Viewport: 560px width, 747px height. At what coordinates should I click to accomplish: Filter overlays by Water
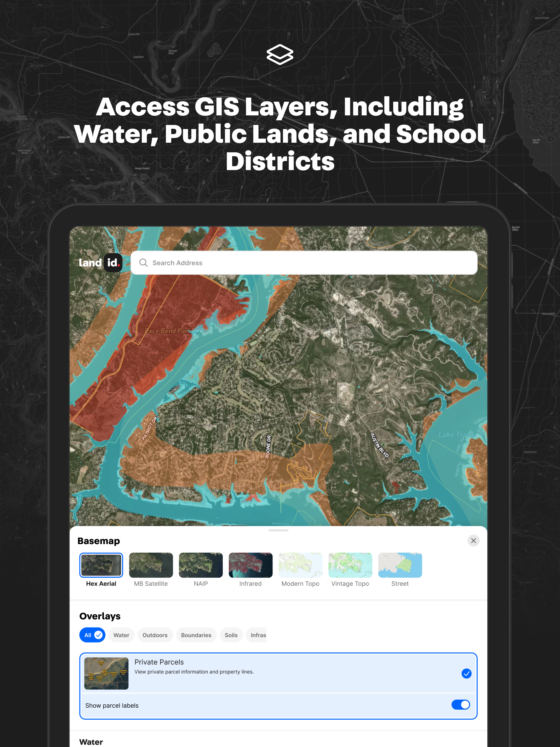(121, 635)
